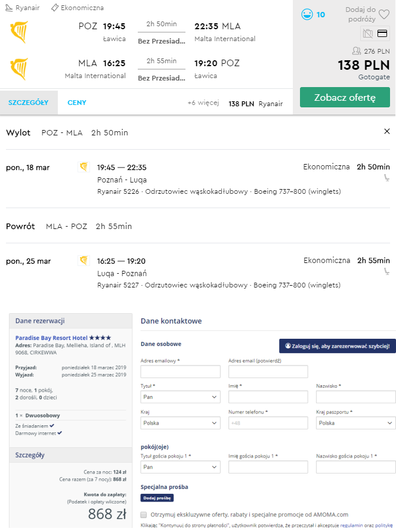The image size is (396, 532).
Task: Click Ryanair 5227 flight info text
Action: (x=219, y=285)
